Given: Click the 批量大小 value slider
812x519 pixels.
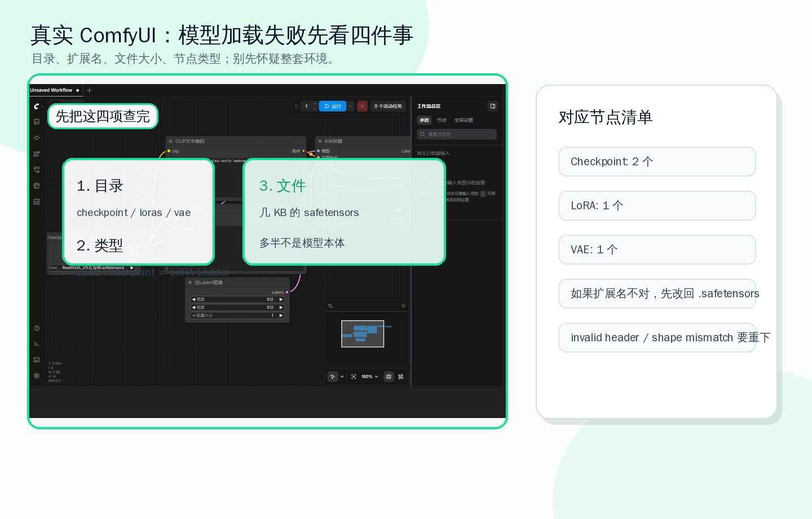Looking at the screenshot, I should pyautogui.click(x=237, y=315).
